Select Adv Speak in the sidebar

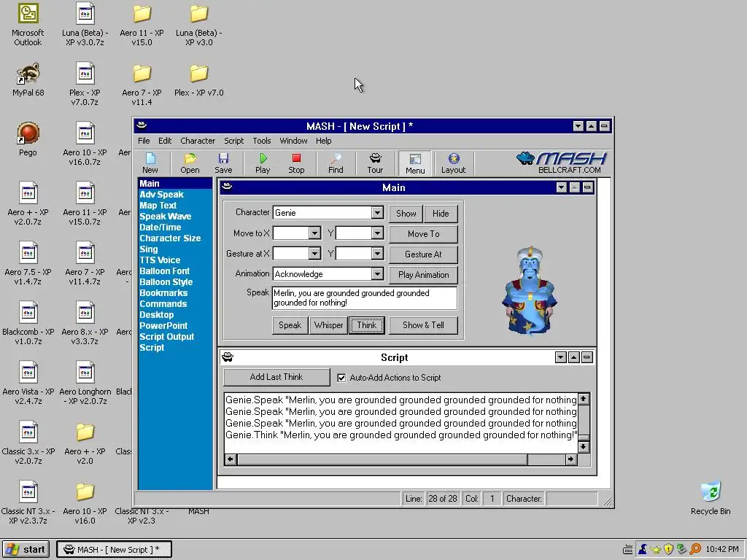[x=161, y=194]
